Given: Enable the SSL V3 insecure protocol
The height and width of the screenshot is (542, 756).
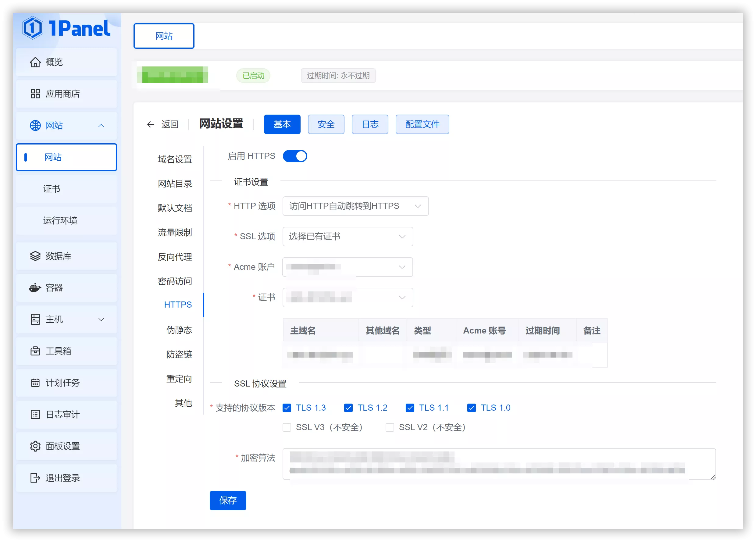Looking at the screenshot, I should pyautogui.click(x=287, y=427).
